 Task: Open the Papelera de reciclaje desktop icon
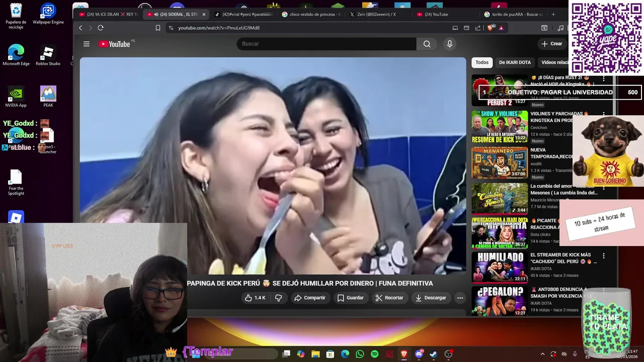tap(16, 16)
